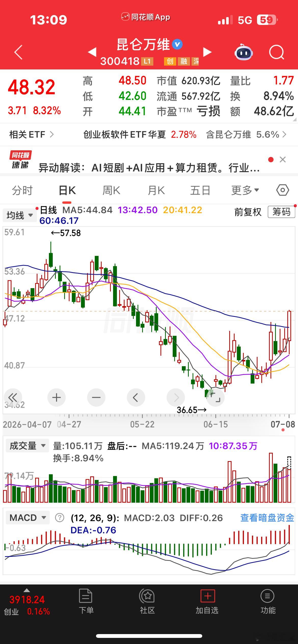Zoom out chart with minus button
Image resolution: width=298 pixels, height=644 pixels.
pyautogui.click(x=96, y=397)
